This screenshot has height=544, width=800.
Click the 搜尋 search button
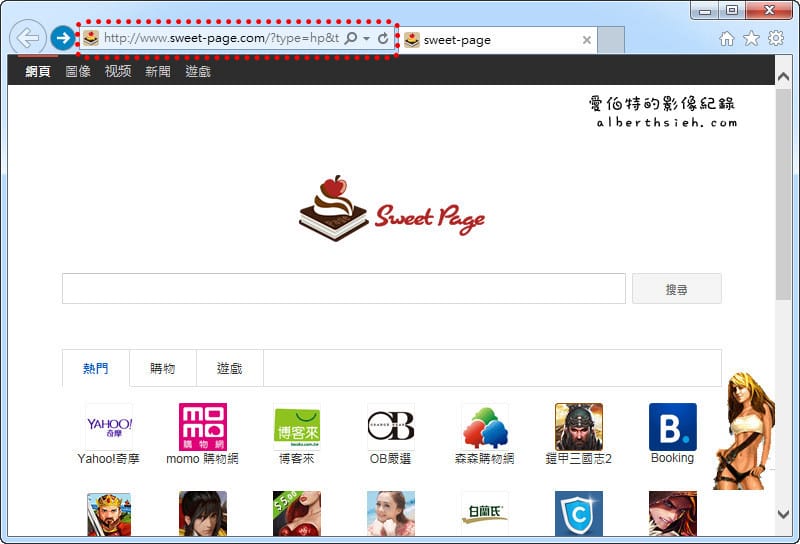(677, 289)
